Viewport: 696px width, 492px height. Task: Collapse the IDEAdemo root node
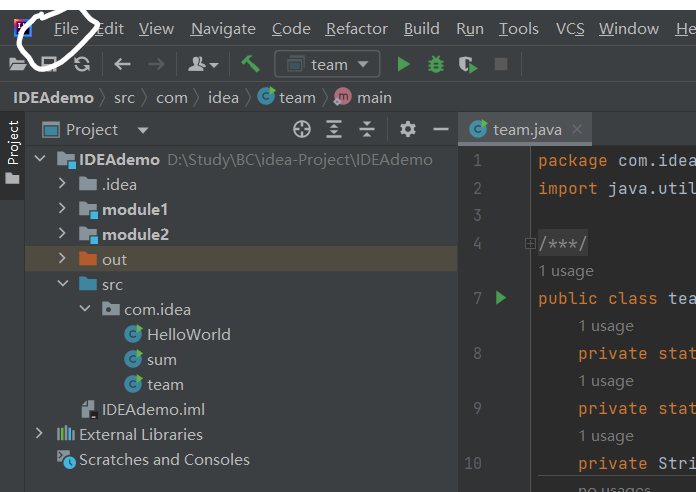click(40, 159)
